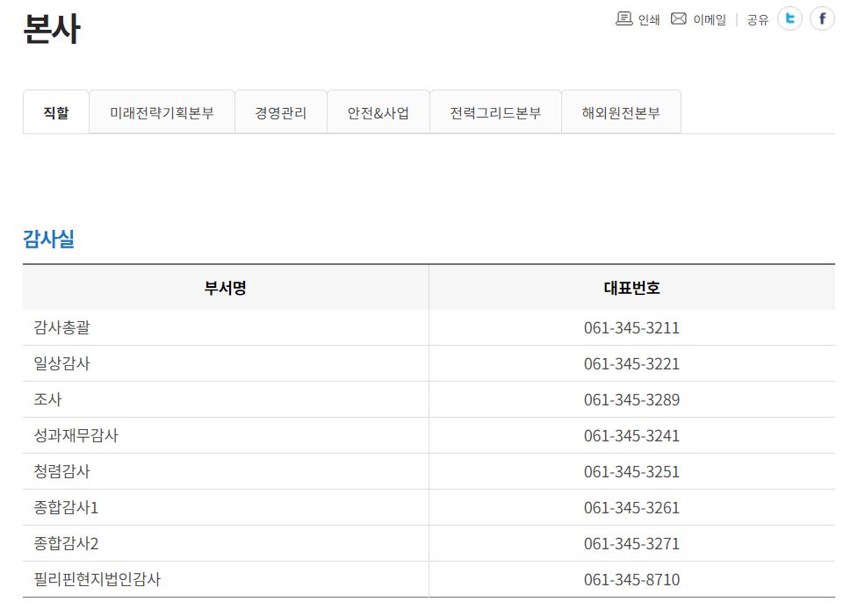Select the 조사 department cell
Image resolution: width=865 pixels, height=616 pixels.
pos(226,399)
